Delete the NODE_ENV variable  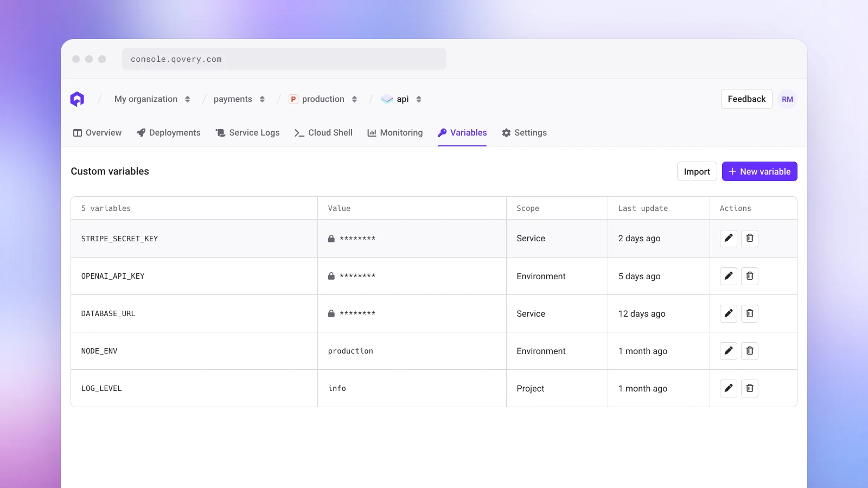(x=750, y=351)
